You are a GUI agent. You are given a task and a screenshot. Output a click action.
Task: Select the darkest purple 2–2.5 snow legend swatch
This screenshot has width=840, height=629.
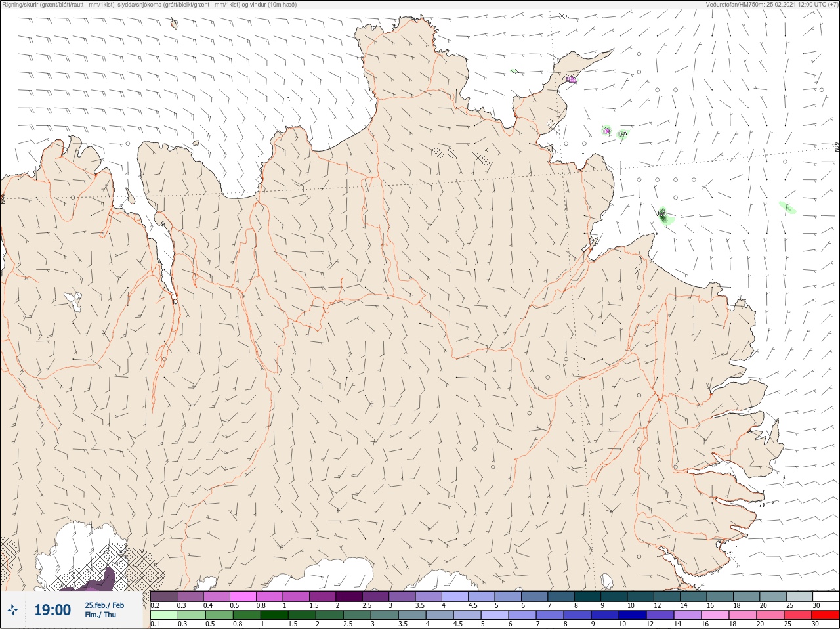pyautogui.click(x=350, y=596)
